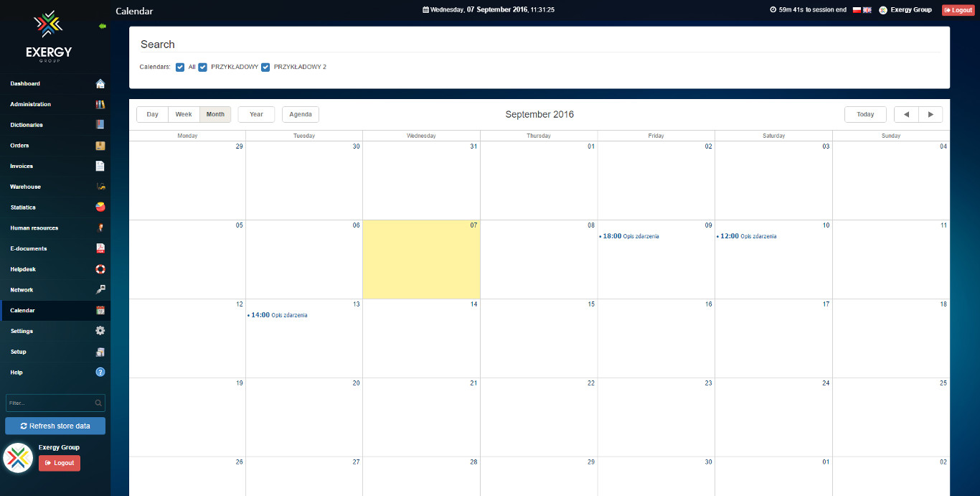Open the 14:00 event on Tuesday 13
The width and height of the screenshot is (980, 496).
278,315
